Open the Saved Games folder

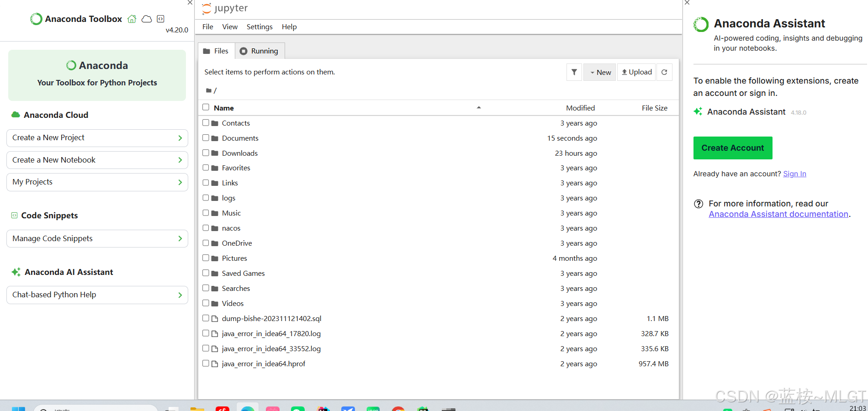(243, 274)
